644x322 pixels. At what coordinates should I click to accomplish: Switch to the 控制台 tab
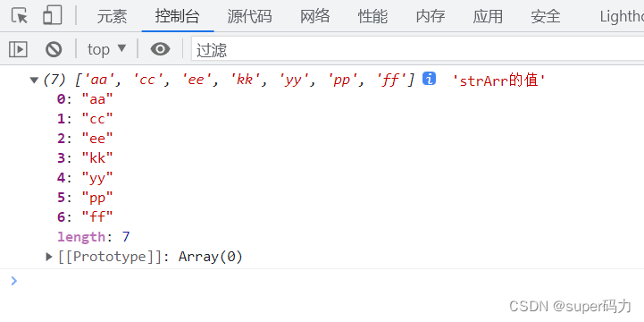[x=178, y=16]
